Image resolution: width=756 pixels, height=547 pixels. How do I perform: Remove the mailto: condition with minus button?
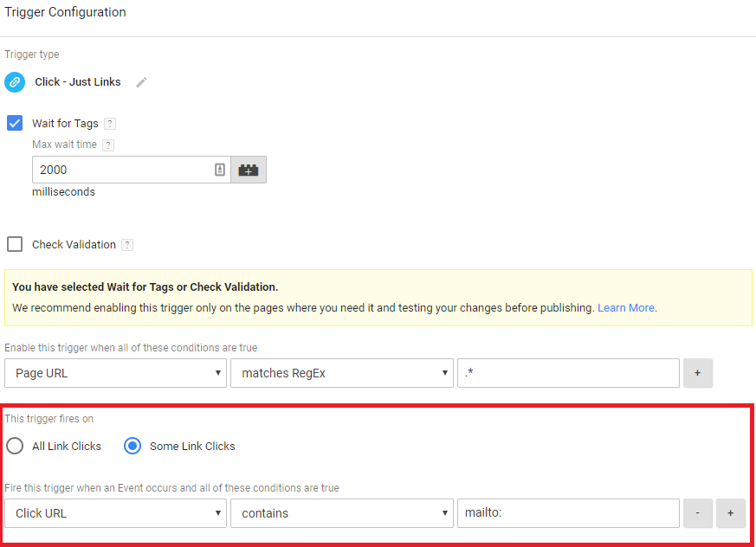698,513
